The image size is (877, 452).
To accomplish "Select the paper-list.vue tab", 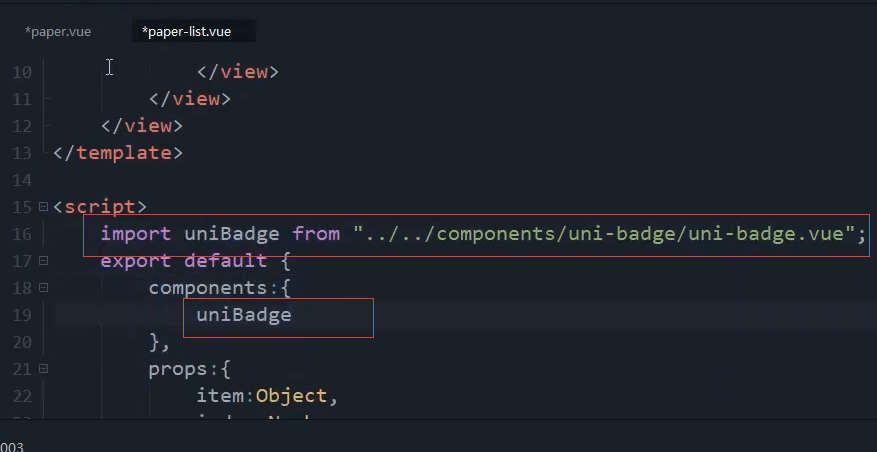I will [x=186, y=32].
